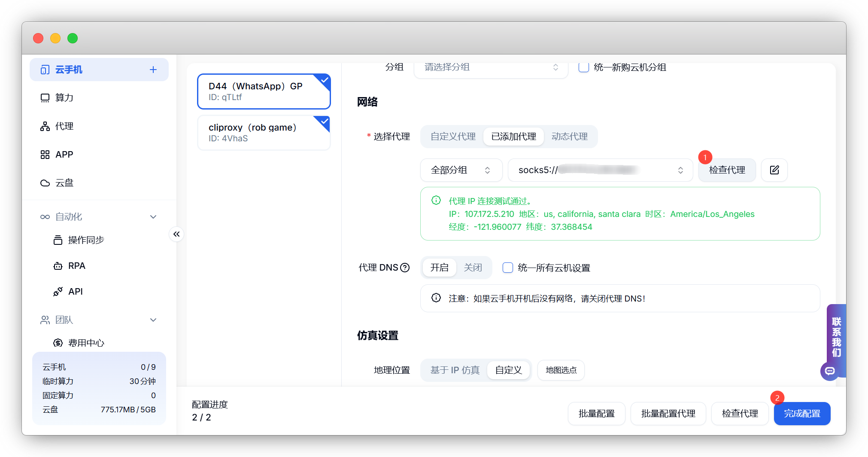868x457 pixels.
Task: Open the 请选择分组 dropdown
Action: point(491,67)
